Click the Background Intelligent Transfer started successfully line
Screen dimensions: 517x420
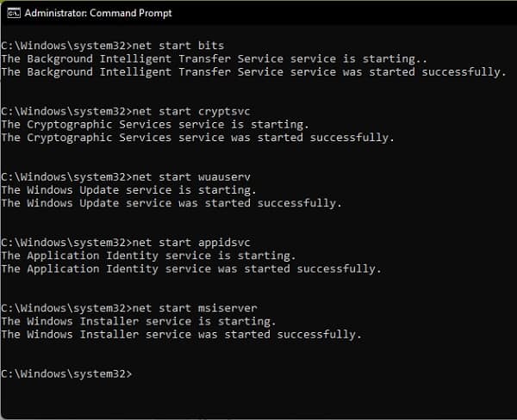[x=253, y=71]
